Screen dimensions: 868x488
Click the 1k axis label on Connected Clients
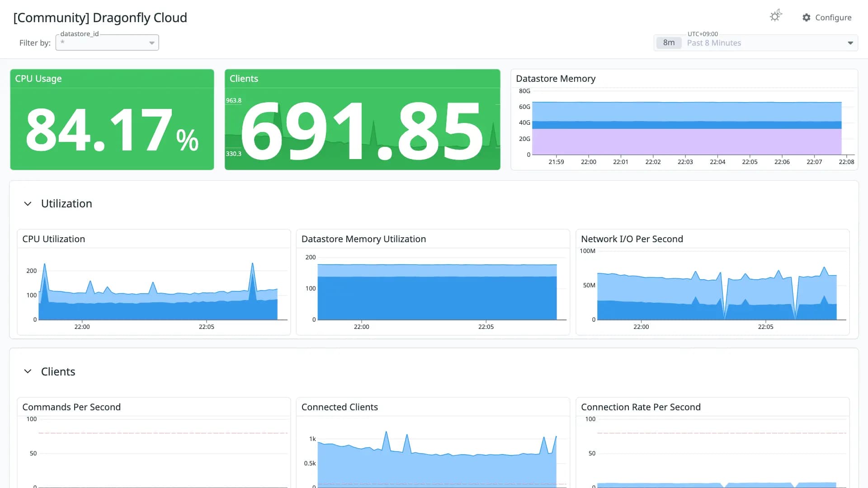[312, 439]
